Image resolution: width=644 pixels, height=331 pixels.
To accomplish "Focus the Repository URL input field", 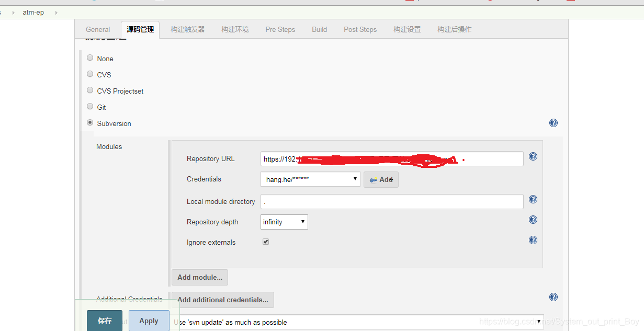I will coord(392,159).
